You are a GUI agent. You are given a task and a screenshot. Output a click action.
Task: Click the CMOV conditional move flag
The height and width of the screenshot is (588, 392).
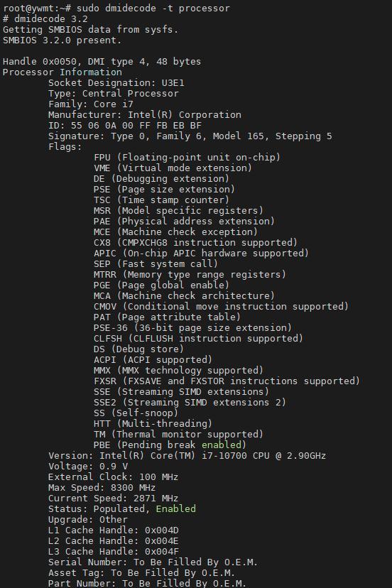[222, 306]
